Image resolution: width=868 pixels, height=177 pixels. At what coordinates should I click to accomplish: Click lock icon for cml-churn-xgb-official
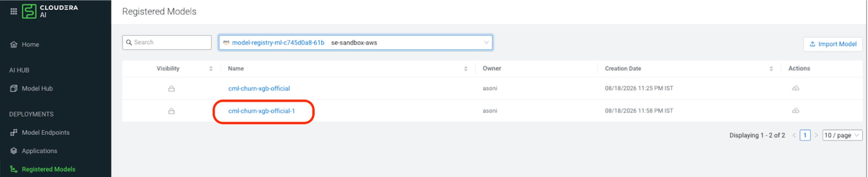171,88
